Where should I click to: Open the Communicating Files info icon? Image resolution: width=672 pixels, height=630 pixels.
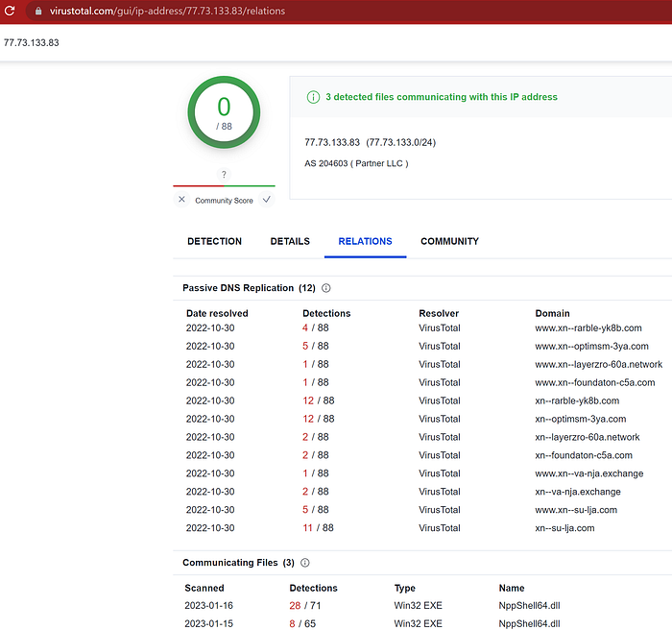pyautogui.click(x=305, y=563)
